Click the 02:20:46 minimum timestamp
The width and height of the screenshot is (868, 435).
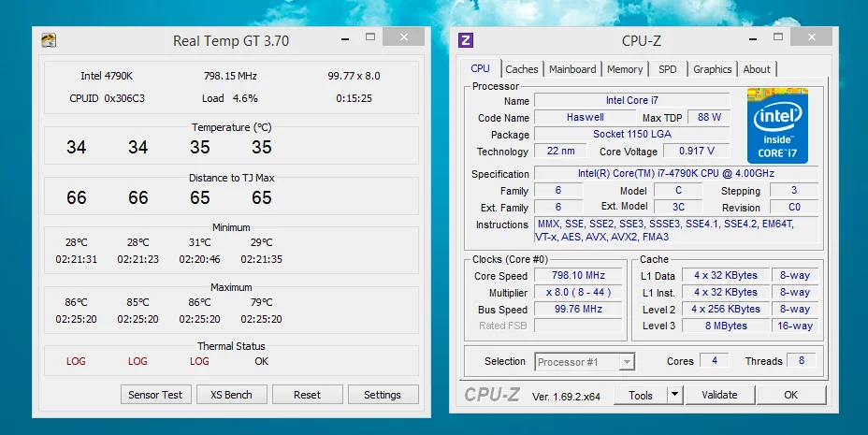point(199,259)
